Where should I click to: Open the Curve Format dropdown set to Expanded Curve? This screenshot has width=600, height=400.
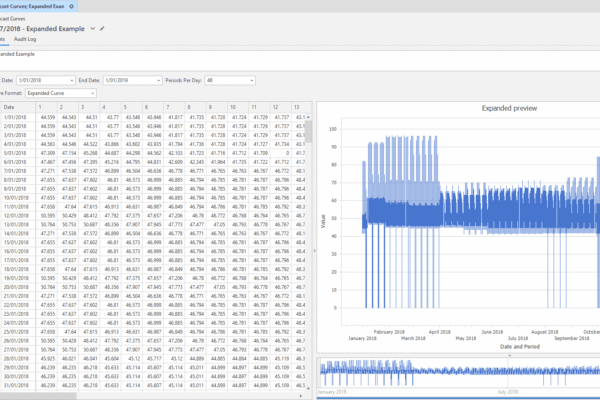[93, 93]
